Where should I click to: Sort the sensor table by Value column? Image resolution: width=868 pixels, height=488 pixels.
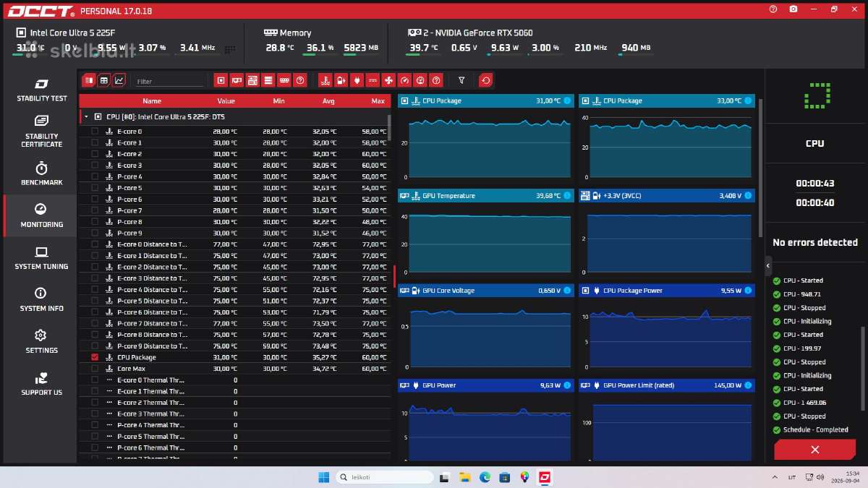point(226,101)
